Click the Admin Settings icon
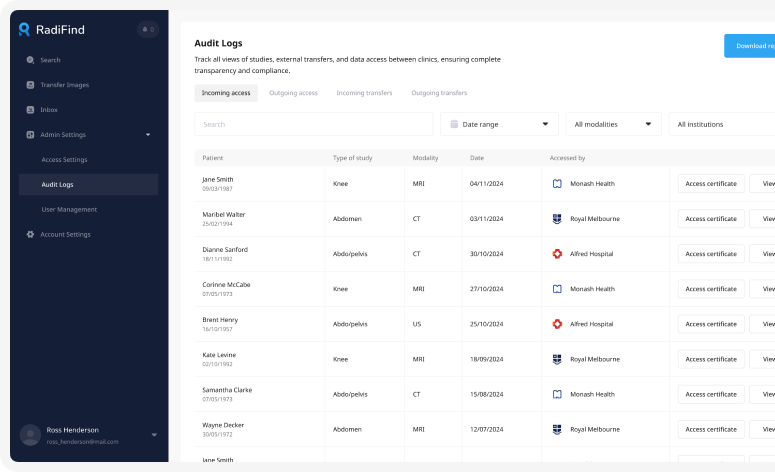This screenshot has height=472, width=775. click(x=30, y=134)
